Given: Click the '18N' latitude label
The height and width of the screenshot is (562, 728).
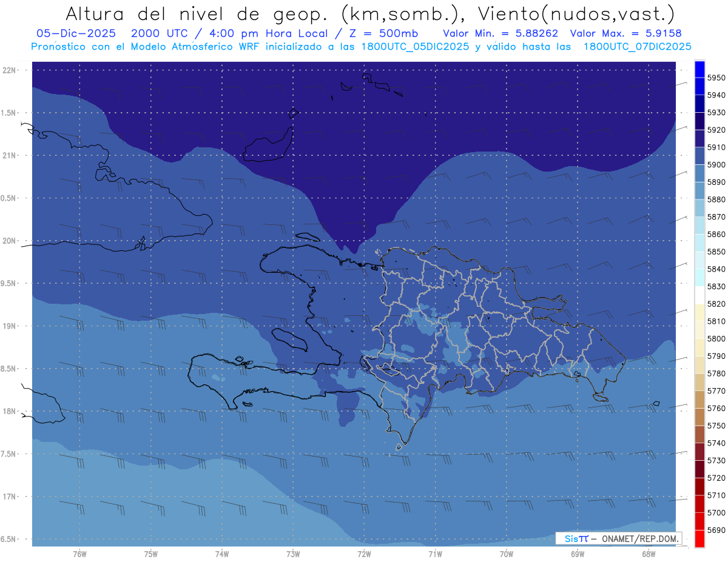Looking at the screenshot, I should click(10, 411).
